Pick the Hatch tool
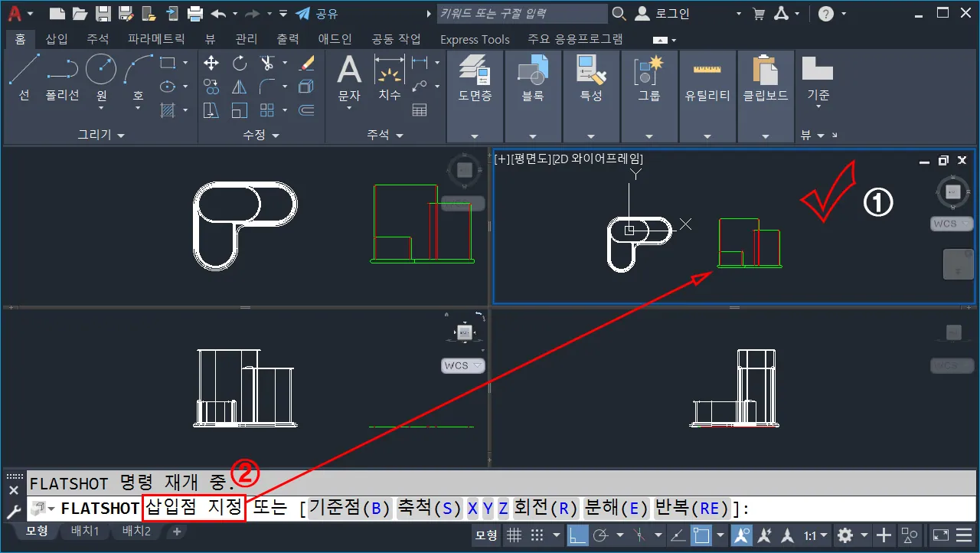The image size is (980, 553). (x=168, y=110)
